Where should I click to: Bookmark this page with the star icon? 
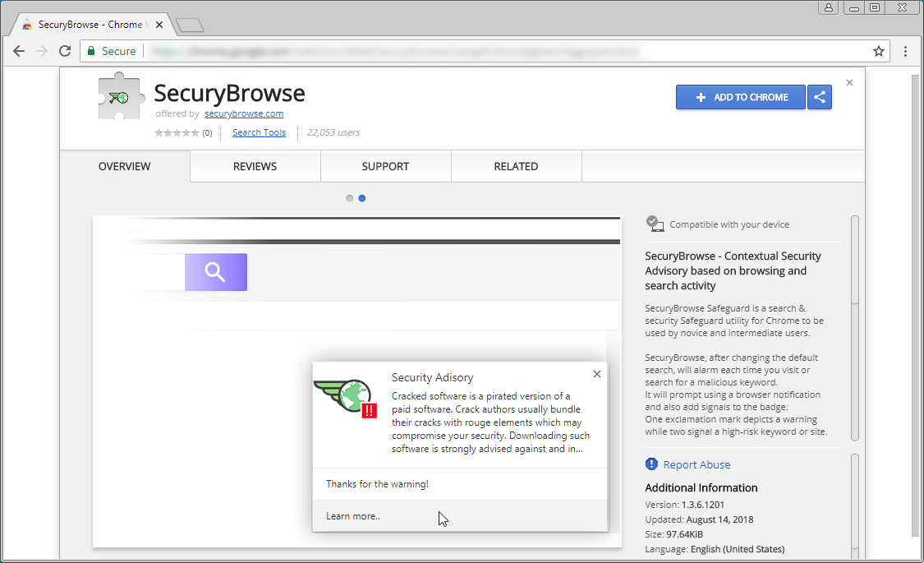[879, 51]
